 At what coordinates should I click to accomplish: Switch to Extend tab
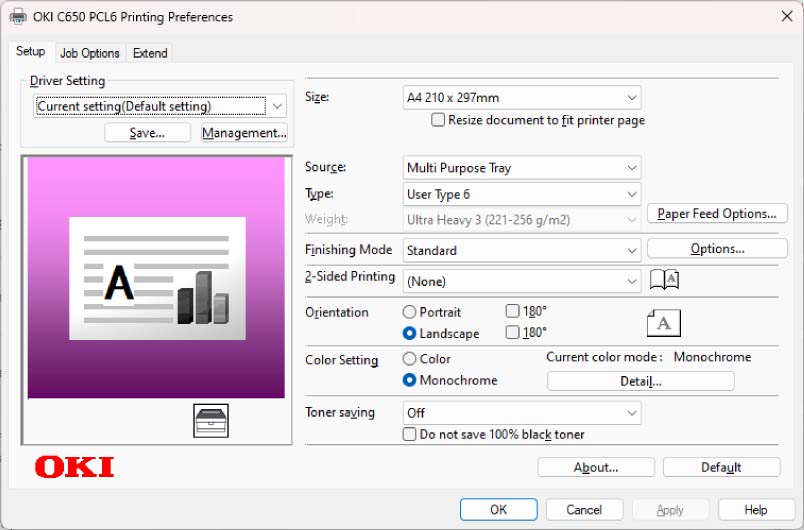pos(150,53)
